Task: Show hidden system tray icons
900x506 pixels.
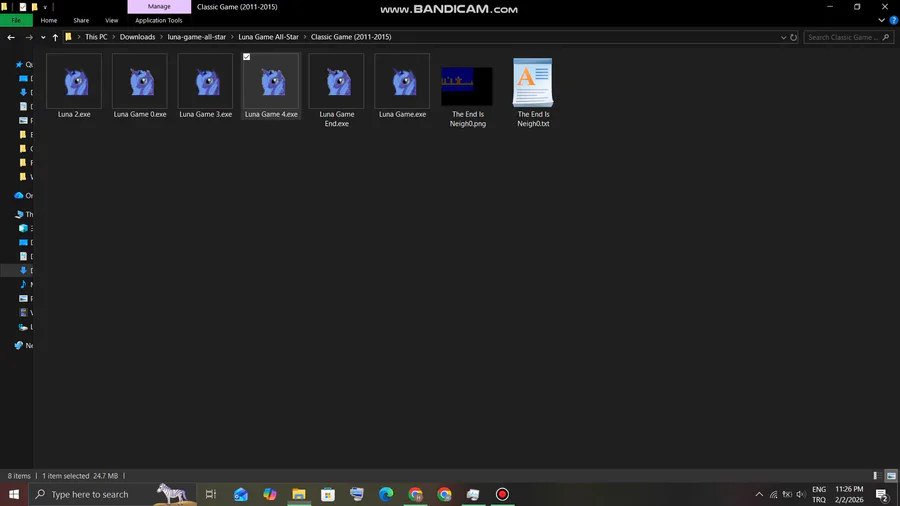Action: coord(759,494)
